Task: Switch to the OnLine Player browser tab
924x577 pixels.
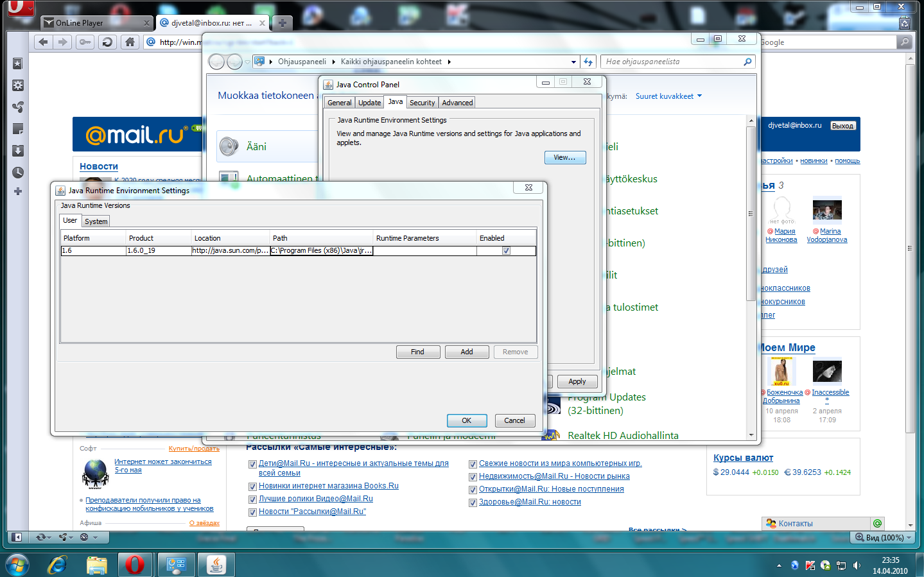Action: pyautogui.click(x=97, y=23)
